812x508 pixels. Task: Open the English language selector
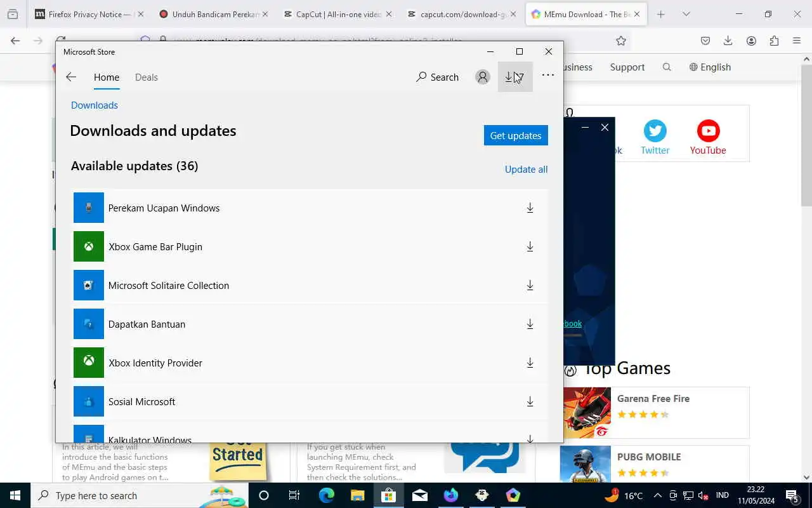coord(710,67)
